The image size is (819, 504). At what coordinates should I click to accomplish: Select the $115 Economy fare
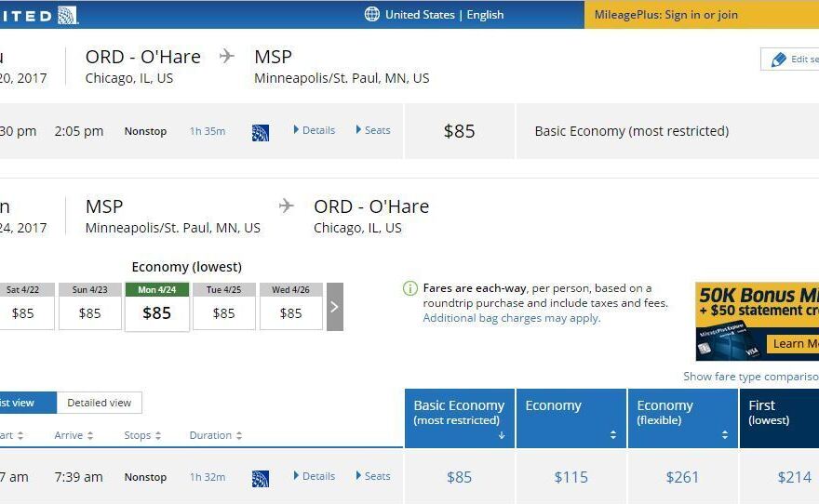[x=571, y=477]
